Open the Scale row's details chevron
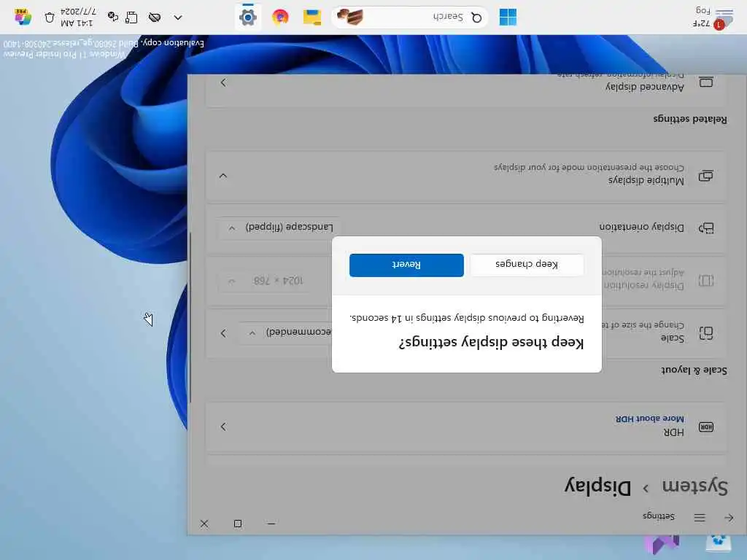This screenshot has width=747, height=560. (223, 332)
